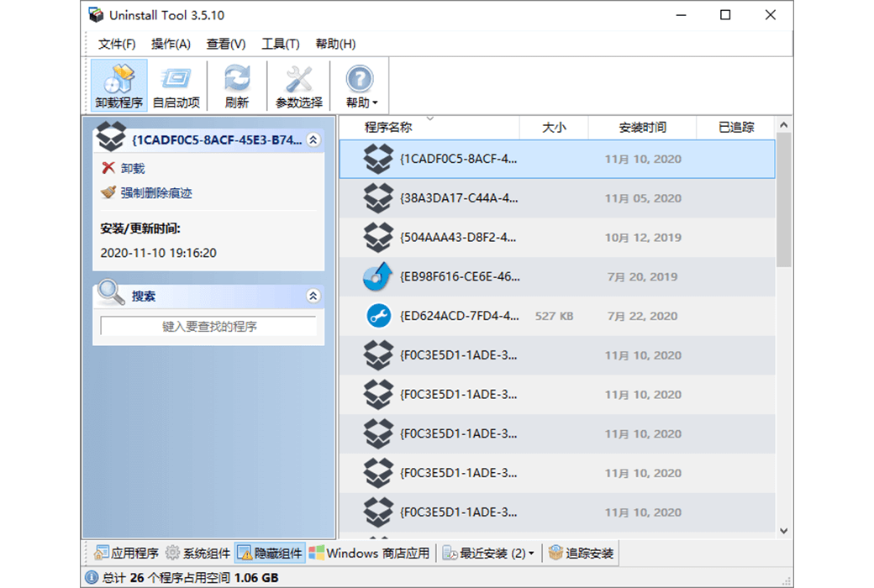Screen dimensions: 874x588
Task: Switch to the 系统组件 system components tab
Action: click(198, 553)
